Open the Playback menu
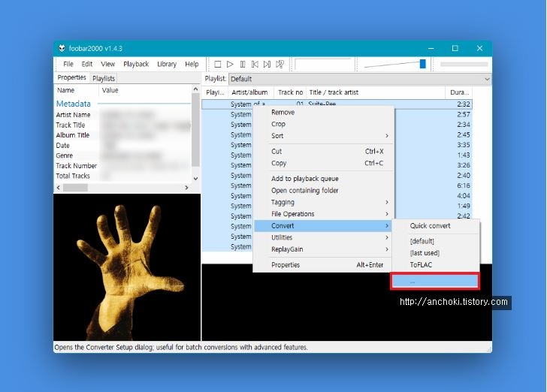547x392 pixels. tap(136, 64)
